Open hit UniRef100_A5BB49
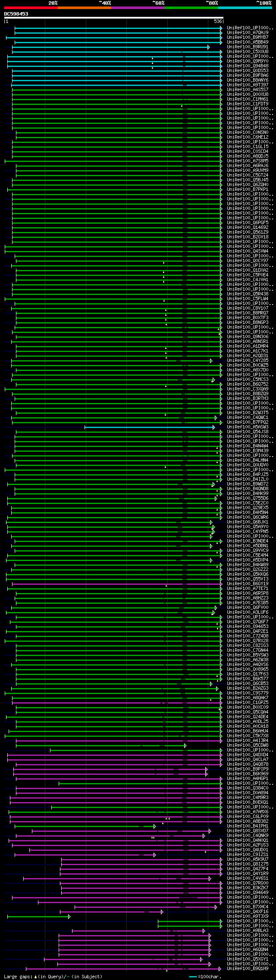Viewport: 276px width, 980px height. (x=248, y=42)
